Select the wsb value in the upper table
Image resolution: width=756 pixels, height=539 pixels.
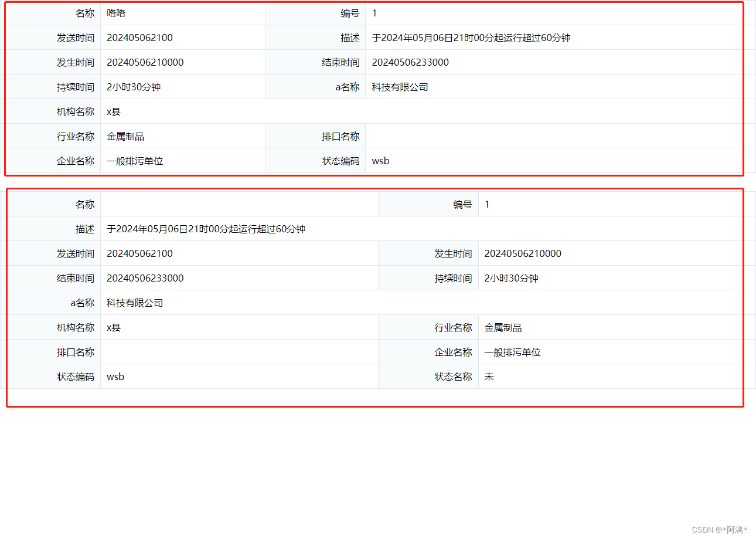380,161
